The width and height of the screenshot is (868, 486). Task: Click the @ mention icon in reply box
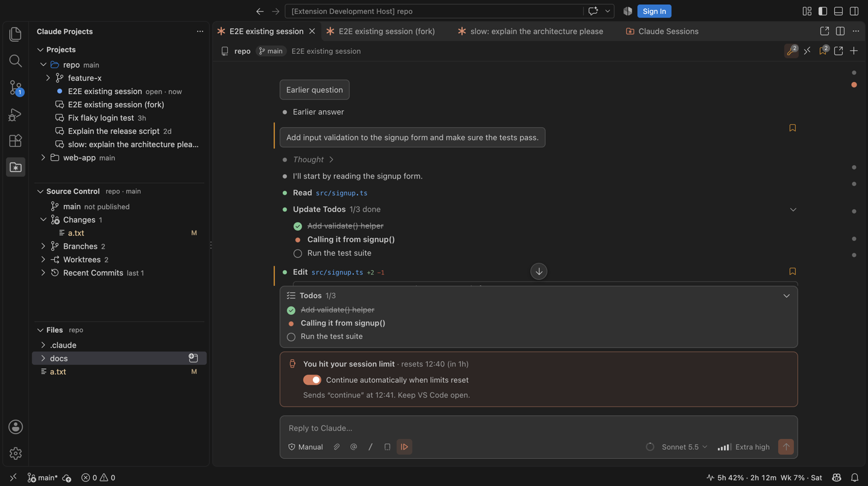point(354,447)
